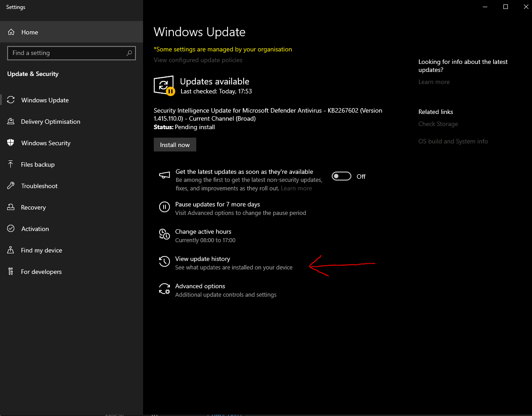Click the Advanced options gear icon
Screen dimensions: 532x416
tap(165, 289)
